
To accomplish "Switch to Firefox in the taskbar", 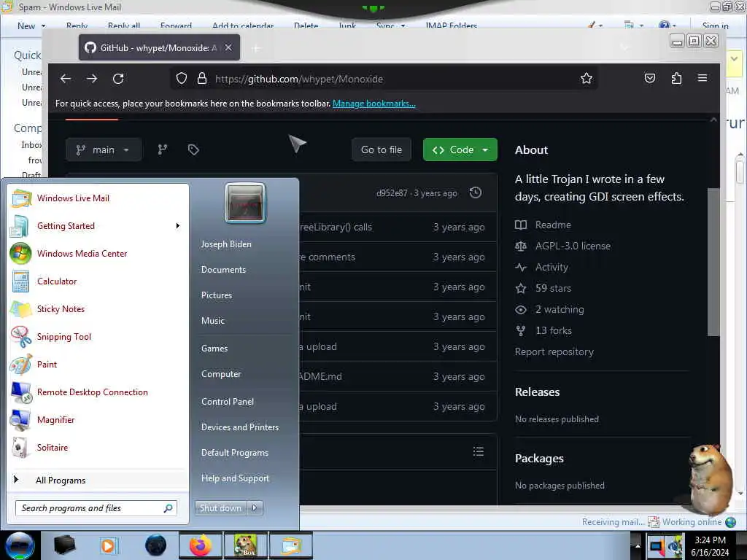I will coord(200,545).
